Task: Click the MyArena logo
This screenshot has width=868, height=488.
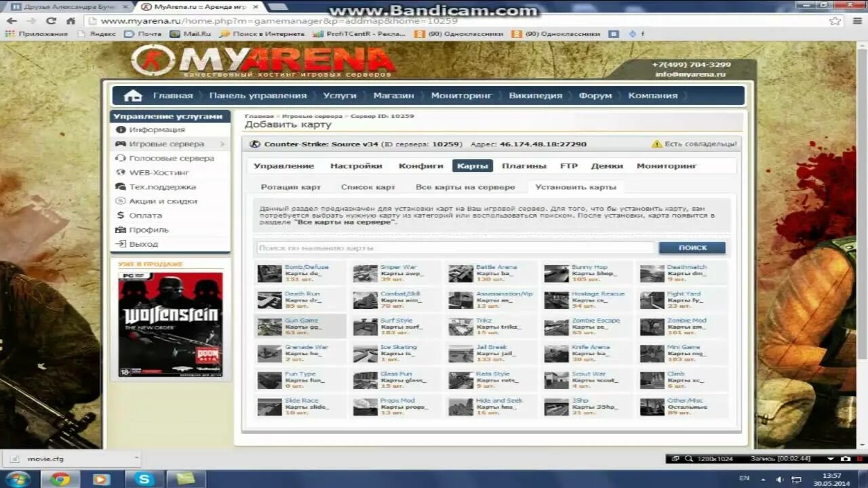Action: [x=263, y=60]
